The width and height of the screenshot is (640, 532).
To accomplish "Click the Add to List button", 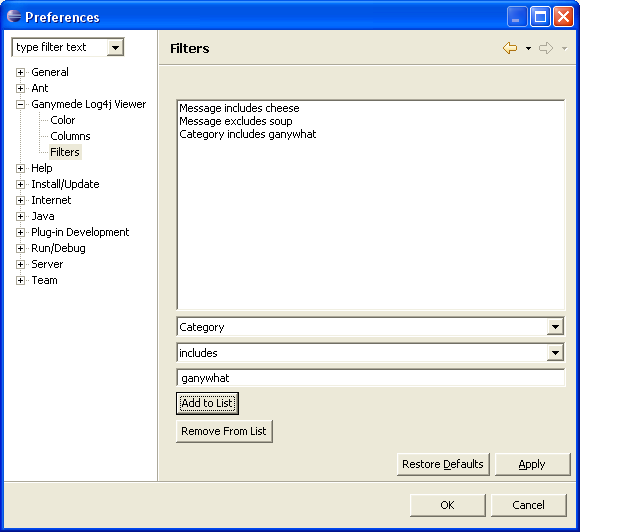I will [x=207, y=403].
